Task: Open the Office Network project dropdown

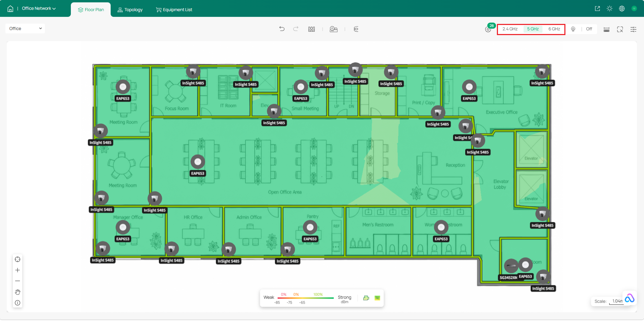Action: pos(39,8)
